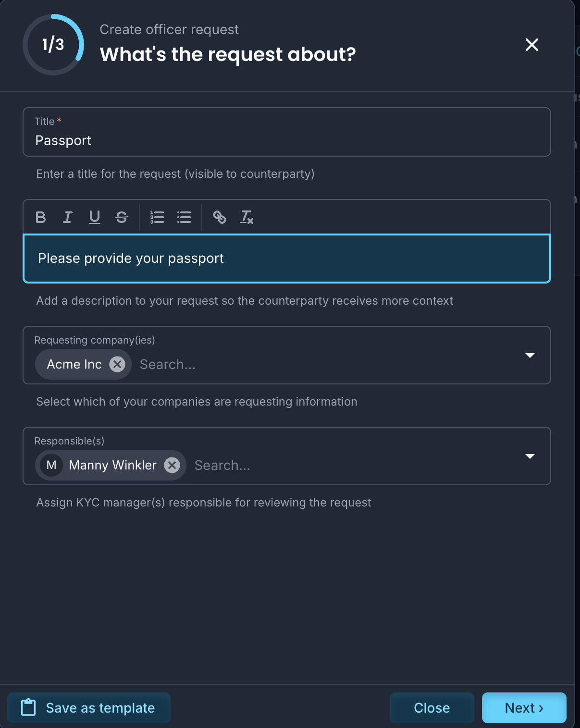
Task: Save the request as template
Action: (x=89, y=708)
